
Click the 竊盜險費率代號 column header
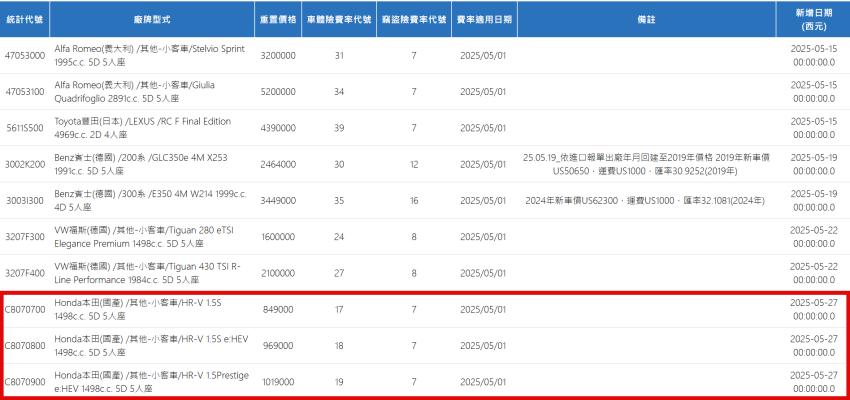coord(414,19)
